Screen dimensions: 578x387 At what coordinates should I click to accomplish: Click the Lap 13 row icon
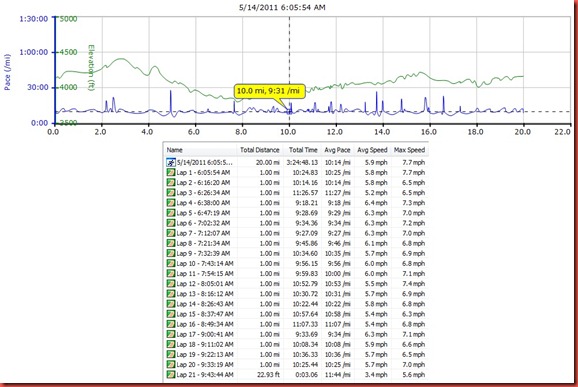click(171, 294)
